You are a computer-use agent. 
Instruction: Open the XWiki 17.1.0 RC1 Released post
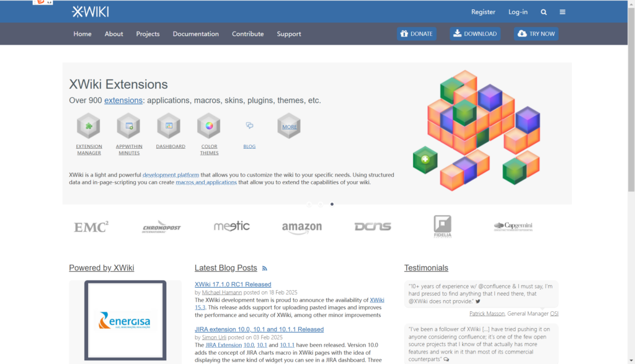233,285
